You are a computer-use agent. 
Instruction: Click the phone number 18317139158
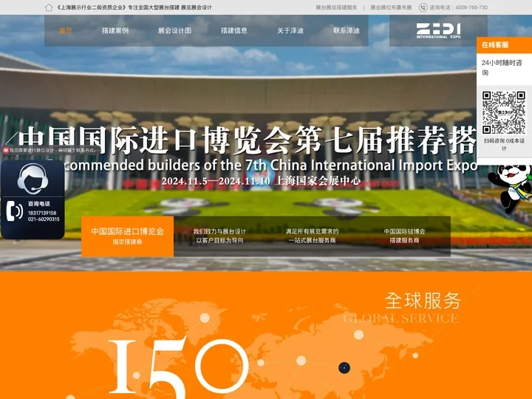(42, 213)
